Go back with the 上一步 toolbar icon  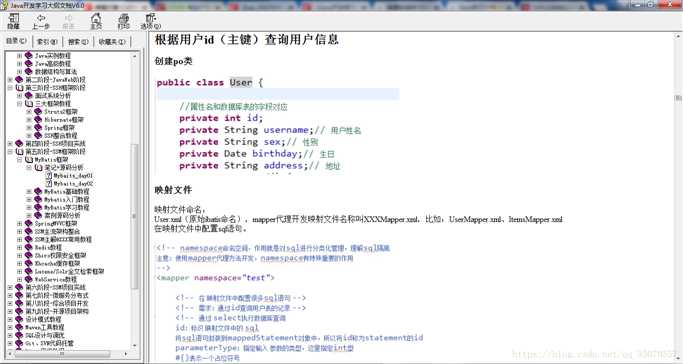(41, 21)
